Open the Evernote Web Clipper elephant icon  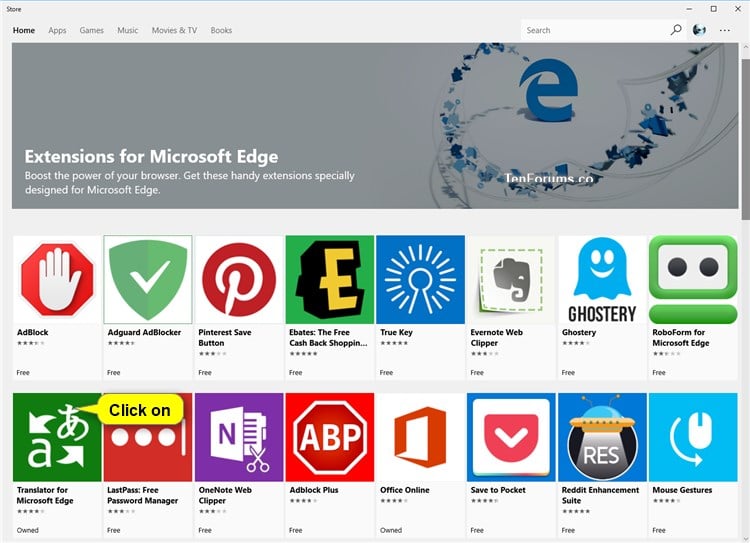tap(511, 279)
